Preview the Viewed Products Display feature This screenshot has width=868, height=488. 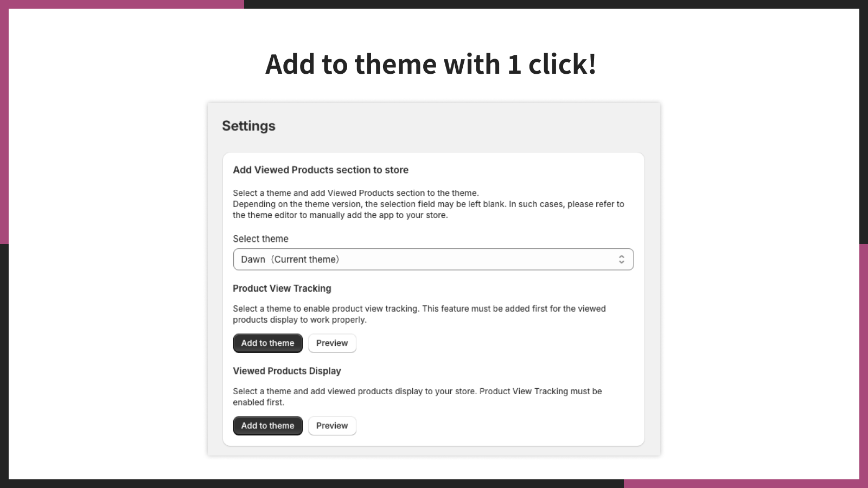332,426
